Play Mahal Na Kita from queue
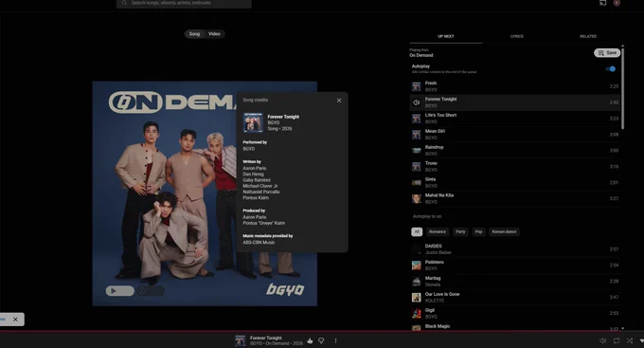This screenshot has height=348, width=644. click(x=515, y=199)
